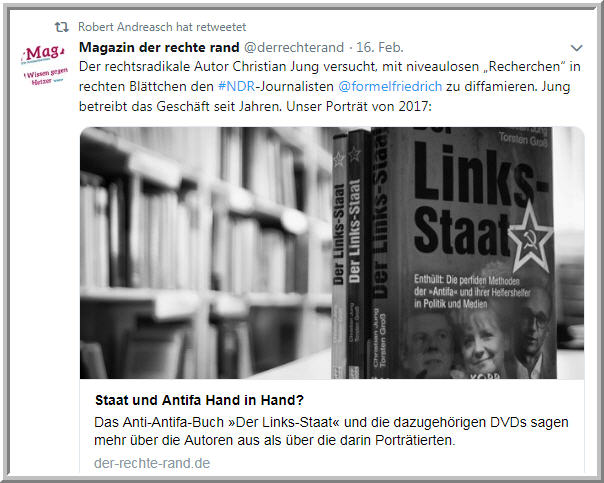The width and height of the screenshot is (604, 483).
Task: Click the @derrechterand handle
Action: tap(294, 47)
